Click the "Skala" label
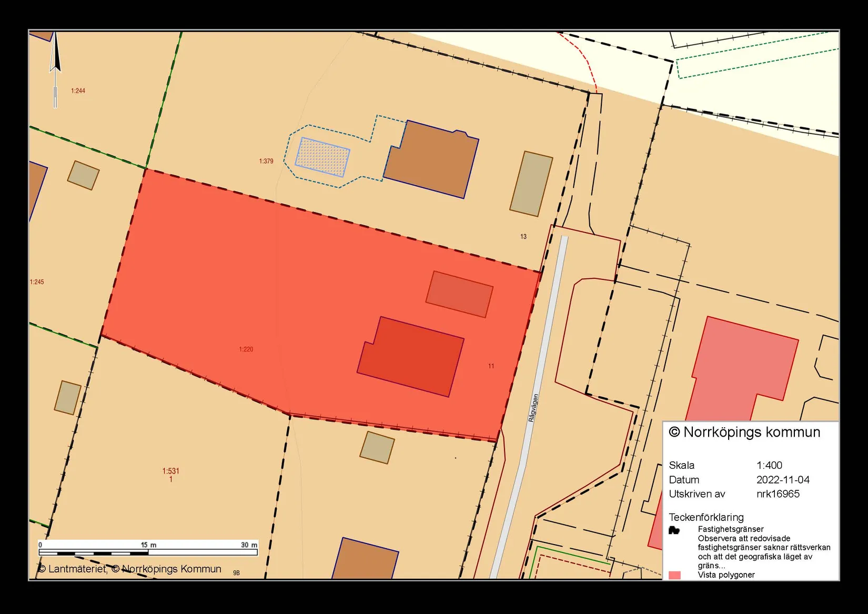 [x=682, y=465]
